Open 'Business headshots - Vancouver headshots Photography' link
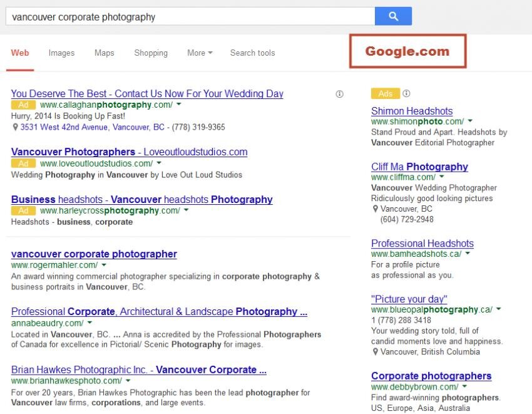532x414 pixels. click(142, 199)
